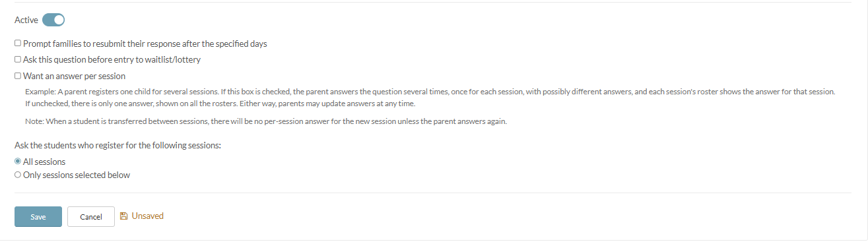868x242 pixels.
Task: Check the Prompt families to resubmit checkbox
Action: [x=18, y=44]
